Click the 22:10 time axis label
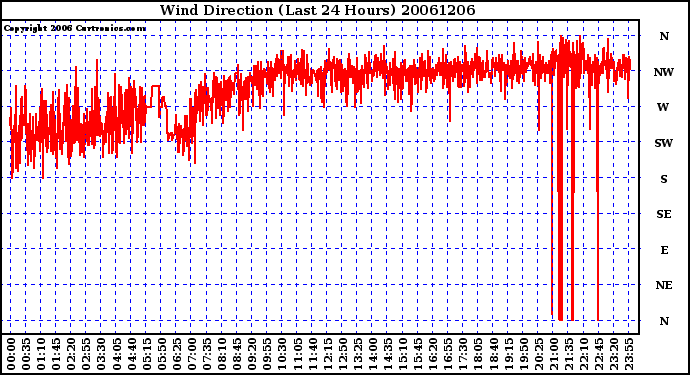This screenshot has height=375, width=690. [584, 354]
